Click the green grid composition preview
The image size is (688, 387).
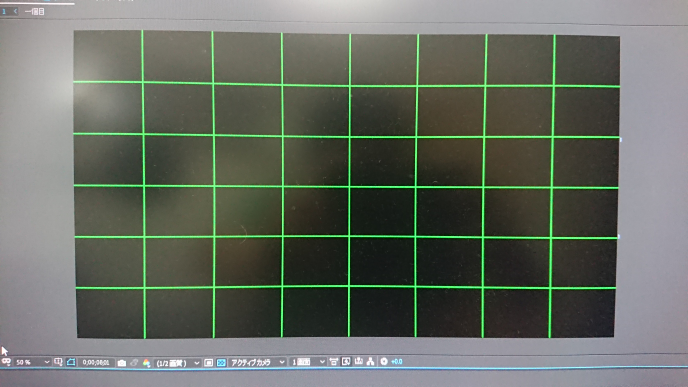[x=347, y=184]
